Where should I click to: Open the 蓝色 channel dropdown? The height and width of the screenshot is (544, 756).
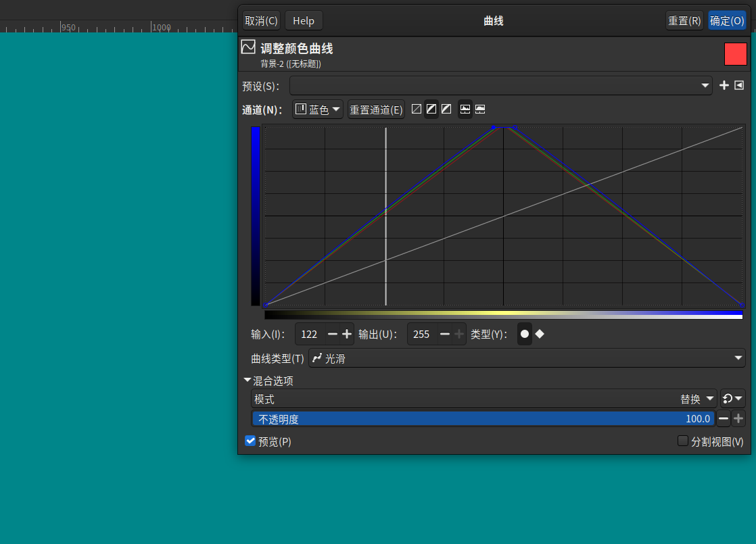pyautogui.click(x=317, y=109)
